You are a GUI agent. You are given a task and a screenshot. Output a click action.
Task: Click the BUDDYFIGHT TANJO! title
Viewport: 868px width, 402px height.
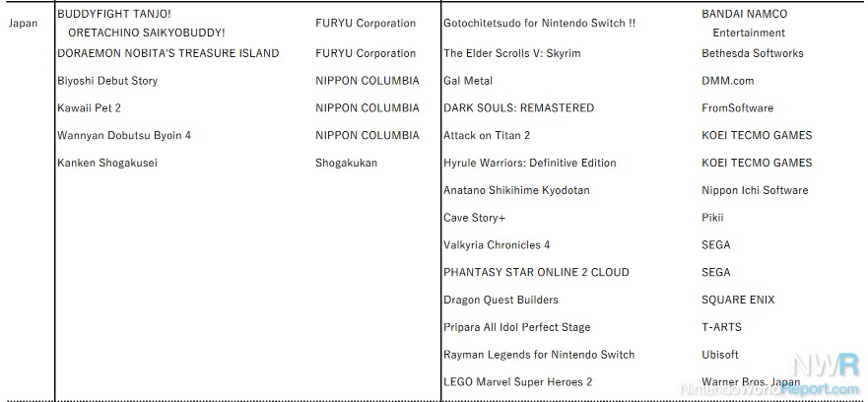114,14
